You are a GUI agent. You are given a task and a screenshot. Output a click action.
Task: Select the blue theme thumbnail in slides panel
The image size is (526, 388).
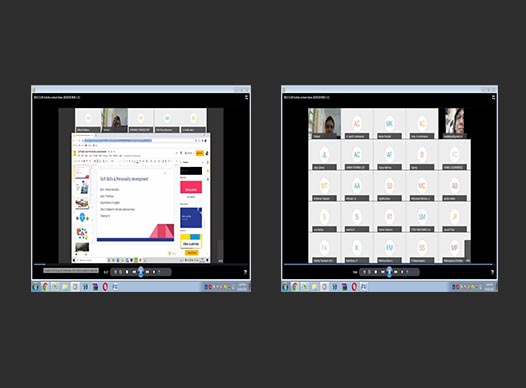[191, 217]
